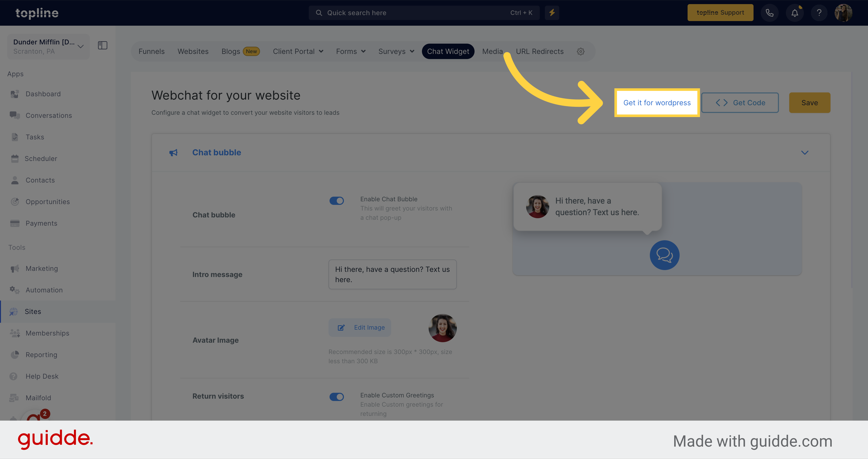The width and height of the screenshot is (868, 459).
Task: Click the Payments sidebar icon
Action: [x=15, y=223]
